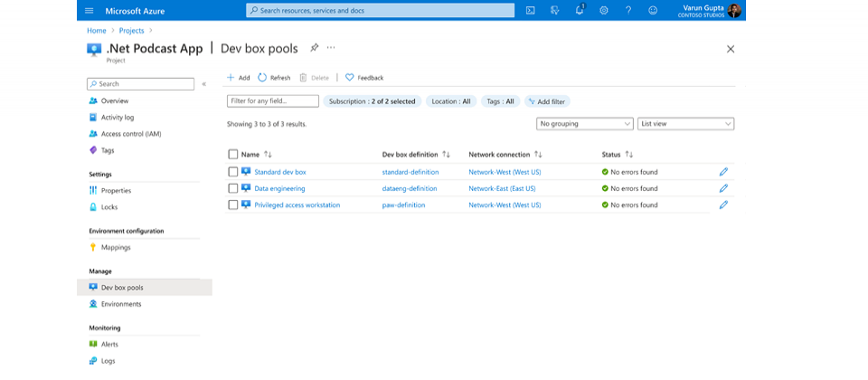Open Cloud Shell from the top bar
The width and height of the screenshot is (868, 380).
click(x=531, y=11)
